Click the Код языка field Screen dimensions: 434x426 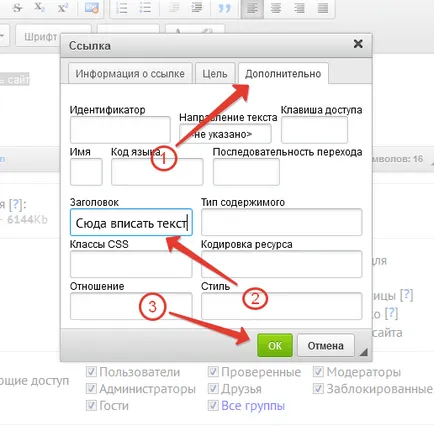pyautogui.click(x=157, y=172)
